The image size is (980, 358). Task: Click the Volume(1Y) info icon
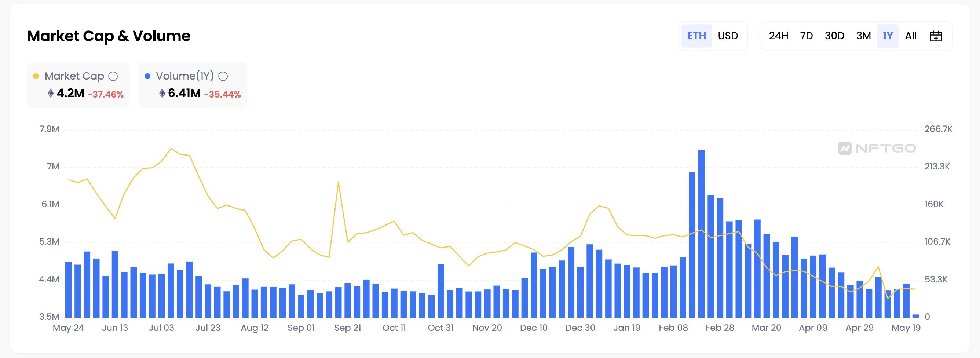[x=223, y=76]
